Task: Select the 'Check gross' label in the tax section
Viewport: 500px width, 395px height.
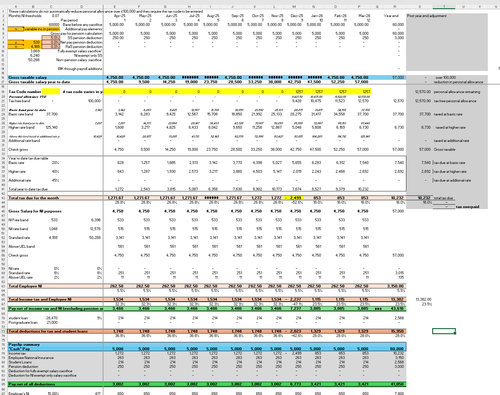Action: click(18, 149)
